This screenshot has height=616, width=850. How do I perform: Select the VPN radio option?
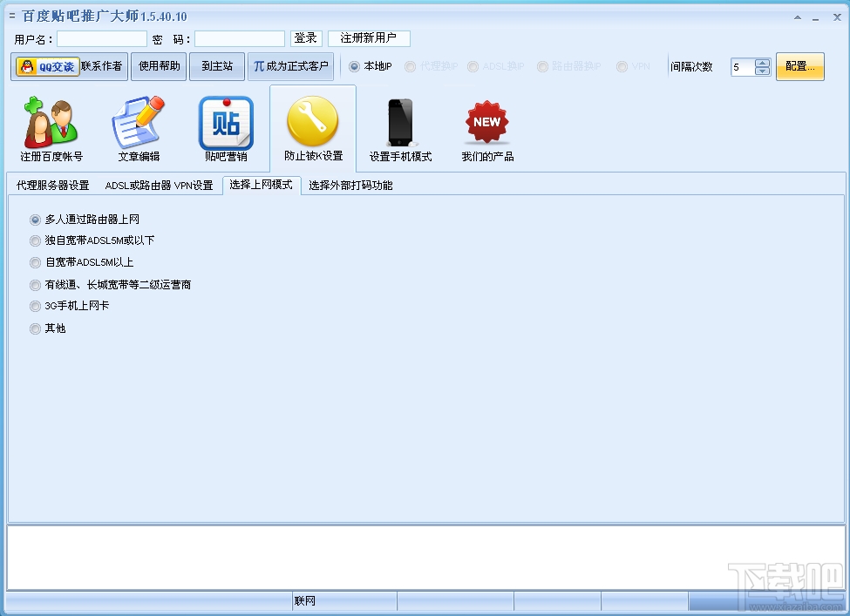[x=622, y=66]
